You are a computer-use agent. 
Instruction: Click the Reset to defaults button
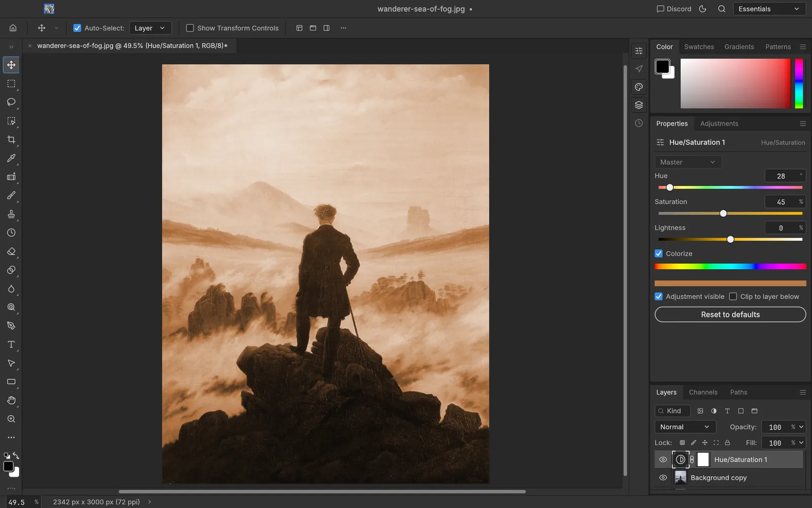(x=730, y=314)
